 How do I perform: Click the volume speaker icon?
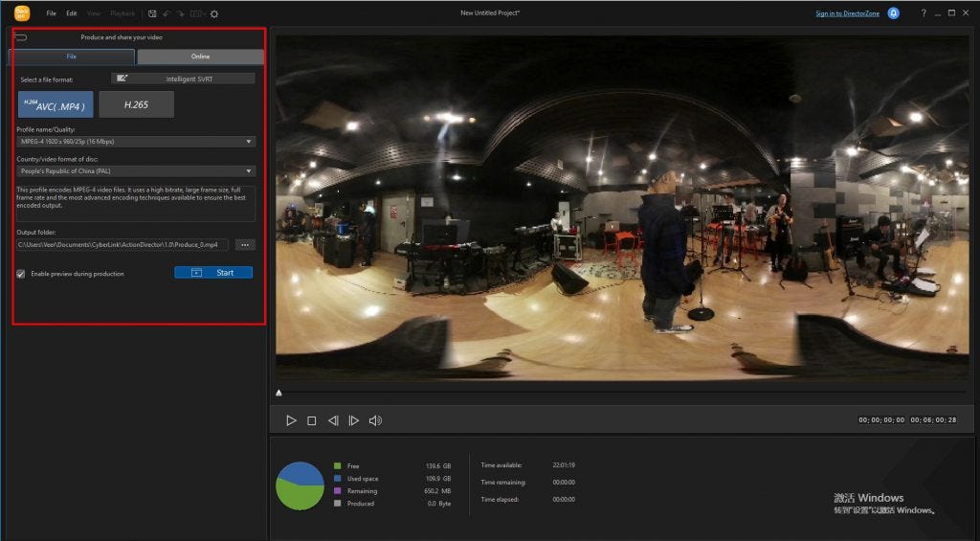[x=375, y=420]
